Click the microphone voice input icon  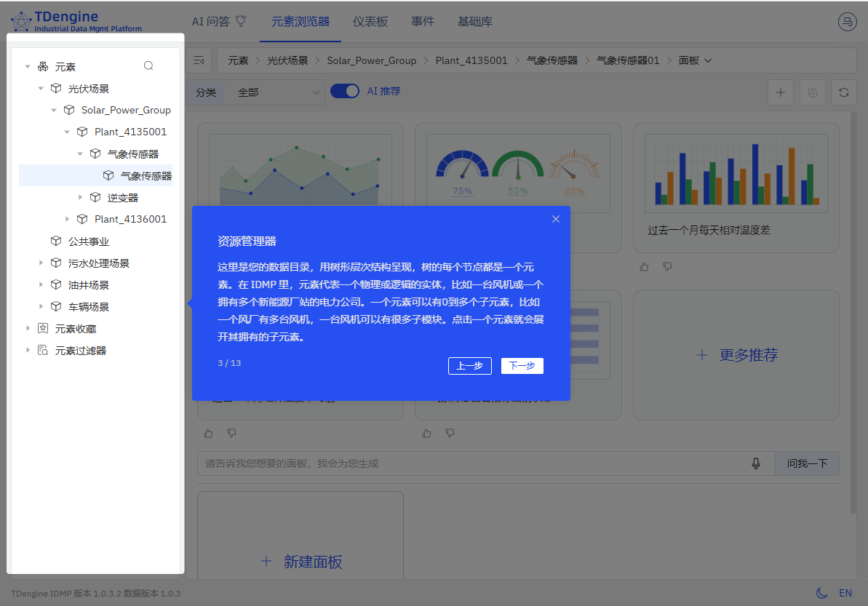[x=756, y=463]
